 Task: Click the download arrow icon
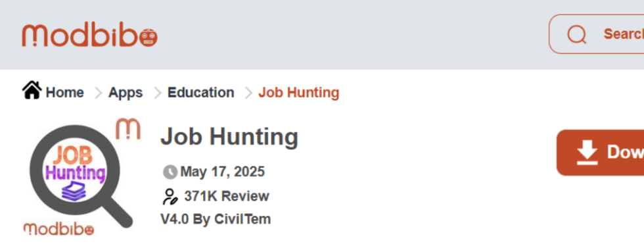(x=586, y=153)
